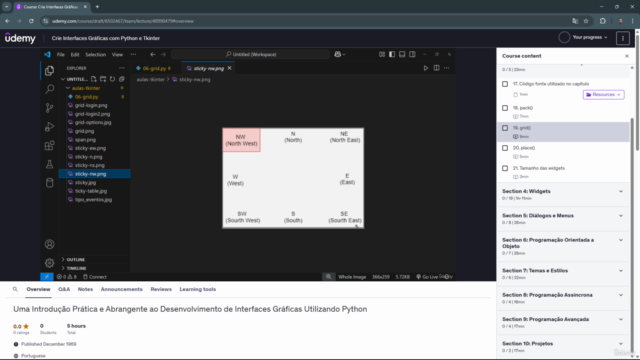Open the Run and Debug view icon
This screenshot has width=640, height=360.
tap(49, 127)
